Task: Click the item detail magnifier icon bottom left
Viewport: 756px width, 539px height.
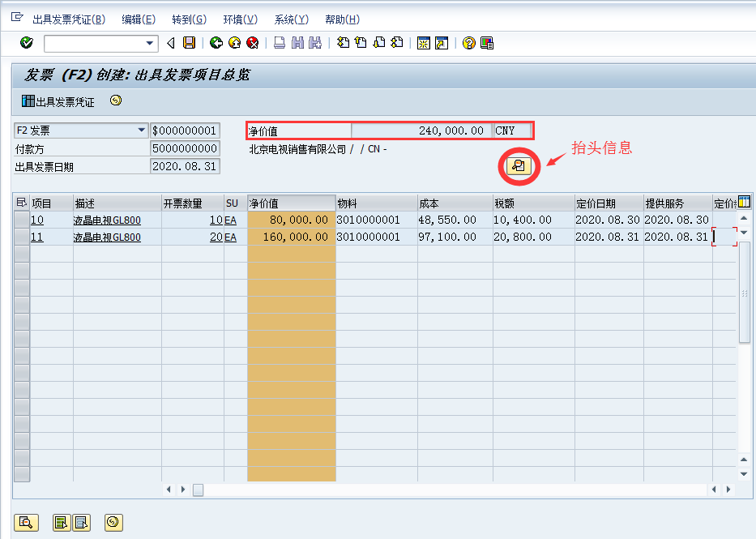Action: tap(27, 522)
